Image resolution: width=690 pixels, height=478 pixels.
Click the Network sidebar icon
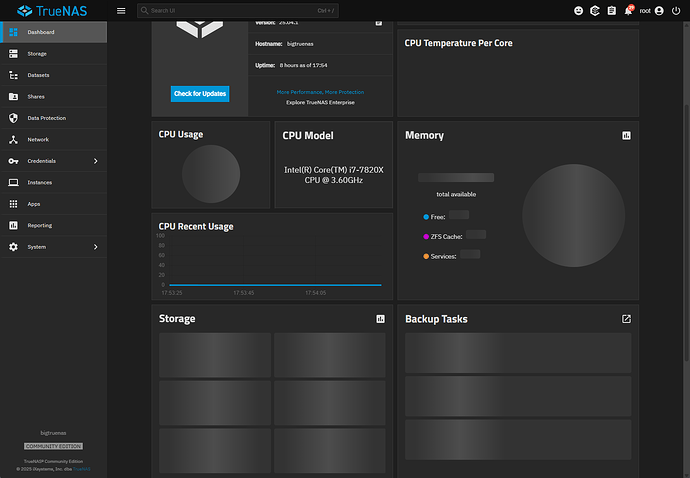tap(14, 140)
